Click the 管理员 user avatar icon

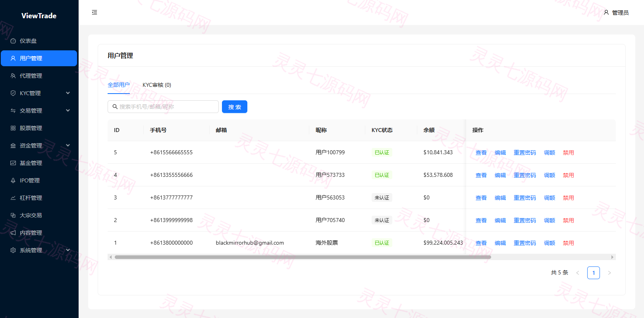(606, 12)
